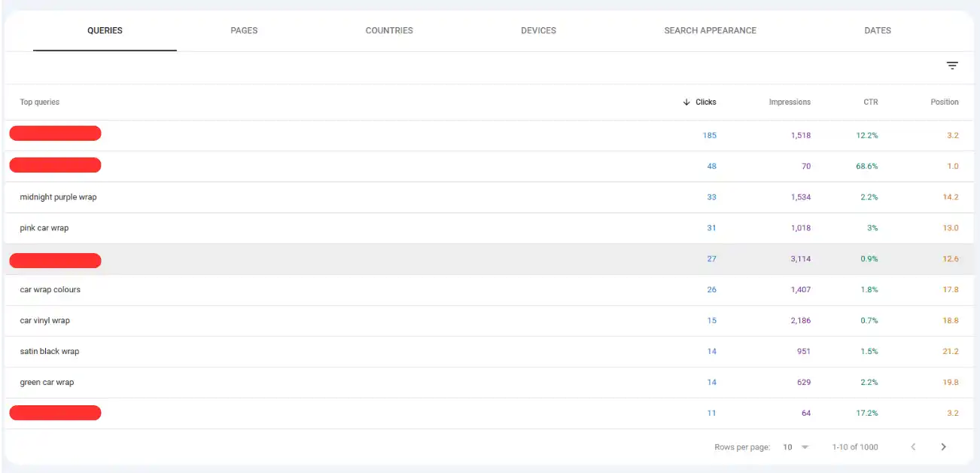980x473 pixels.
Task: Switch to the Devices tab
Action: (x=538, y=31)
